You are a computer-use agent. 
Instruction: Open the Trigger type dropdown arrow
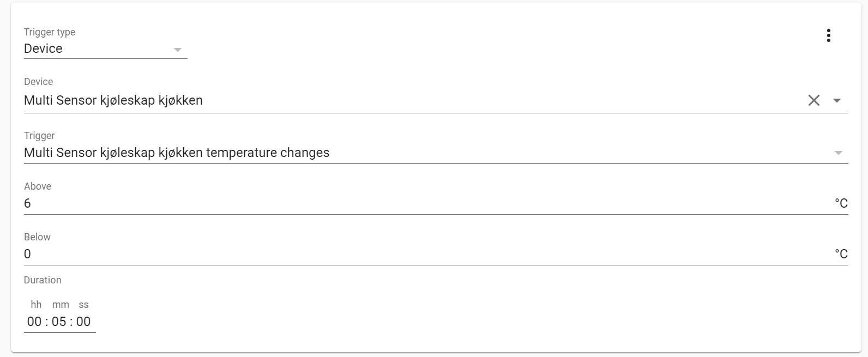click(x=177, y=50)
